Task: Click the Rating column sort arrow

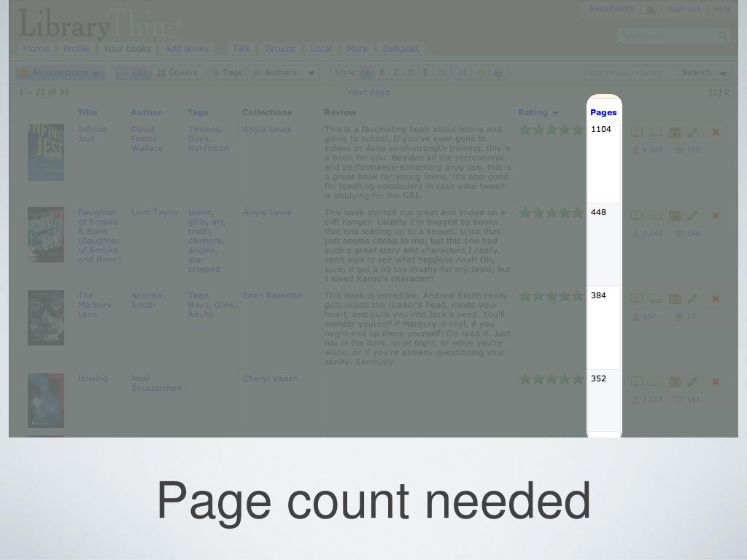Action: click(555, 113)
